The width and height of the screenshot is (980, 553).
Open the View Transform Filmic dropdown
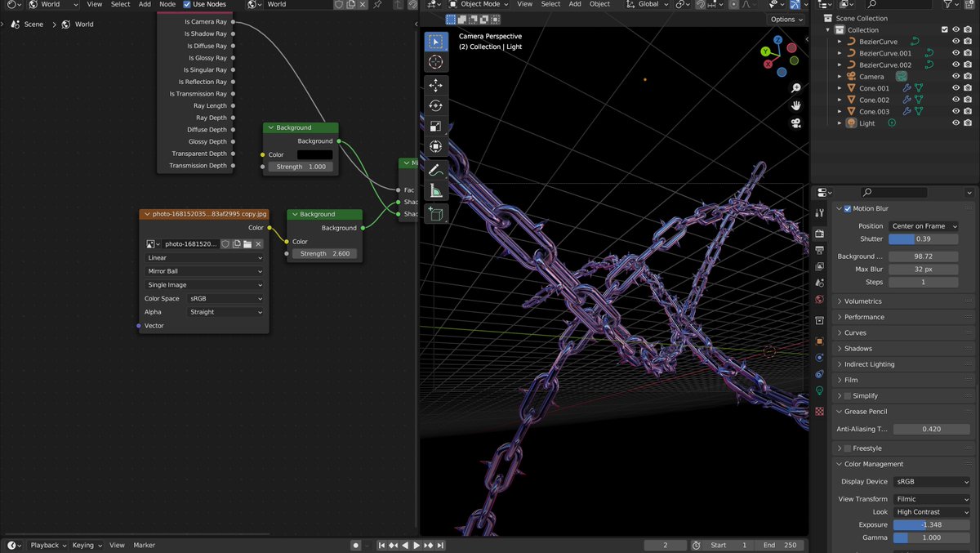pyautogui.click(x=932, y=499)
